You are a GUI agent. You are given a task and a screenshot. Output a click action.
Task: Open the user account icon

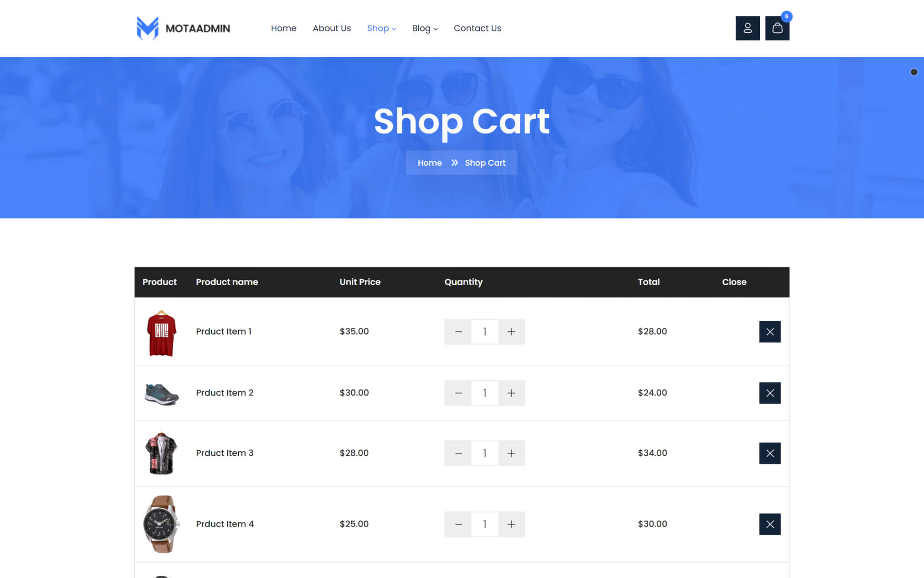[747, 28]
